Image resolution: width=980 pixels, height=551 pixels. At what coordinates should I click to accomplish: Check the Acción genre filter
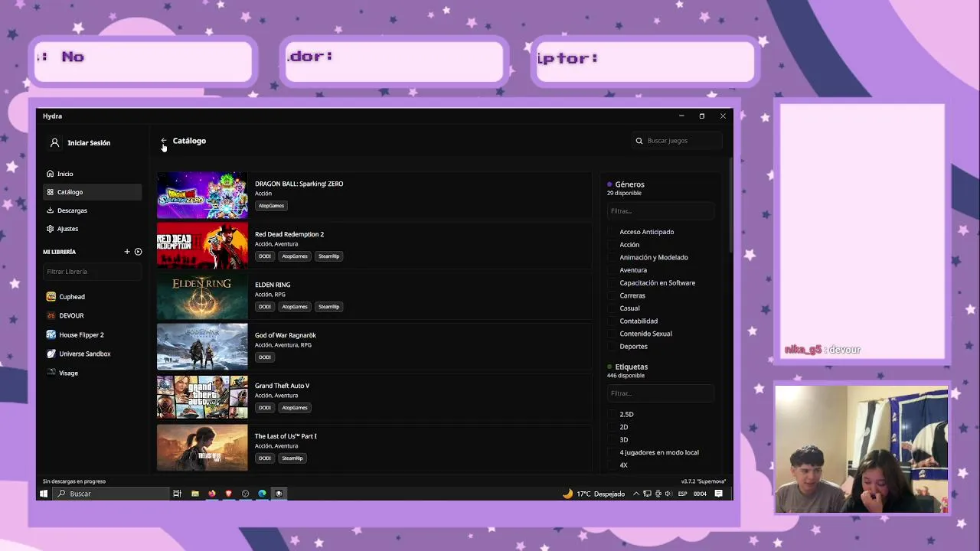(x=612, y=245)
